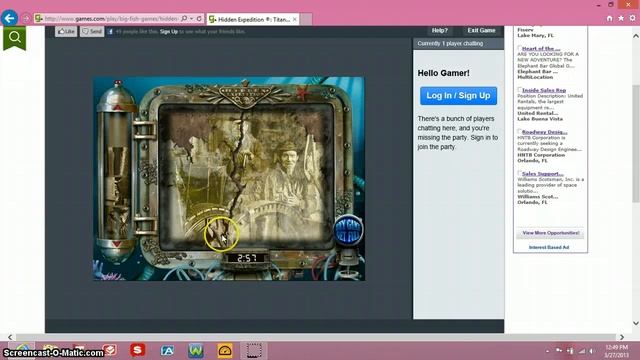
Task: Click the Hidden Expedition emblem atop frame
Action: 246,95
